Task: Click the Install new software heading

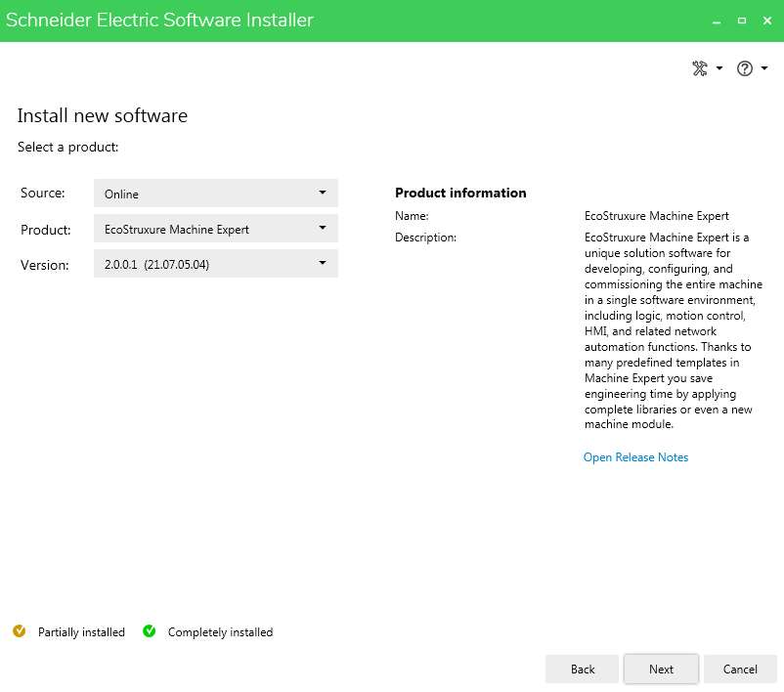Action: click(x=103, y=116)
